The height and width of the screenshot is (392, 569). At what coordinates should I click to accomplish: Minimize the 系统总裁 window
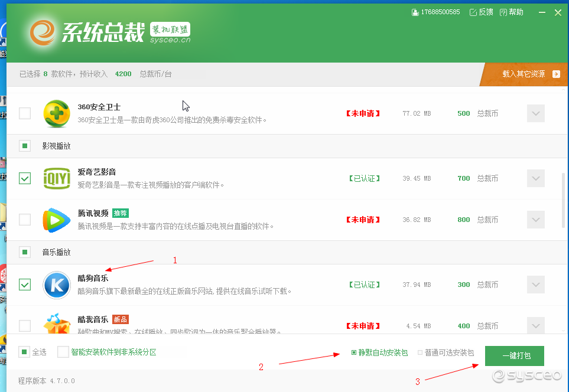pyautogui.click(x=542, y=12)
